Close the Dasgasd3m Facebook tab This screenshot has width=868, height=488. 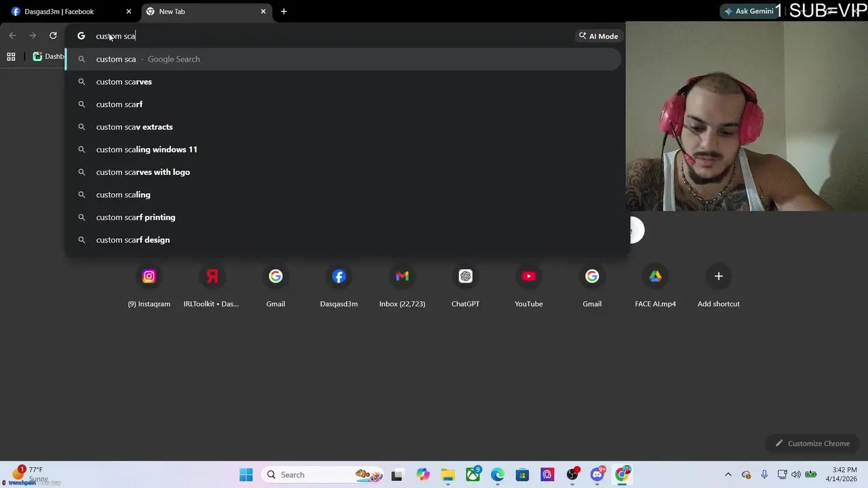point(129,12)
